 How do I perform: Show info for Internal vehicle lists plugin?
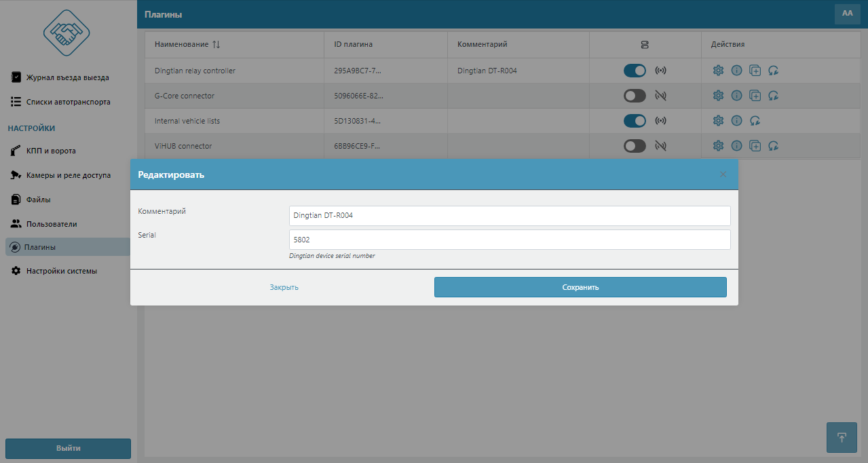(736, 121)
